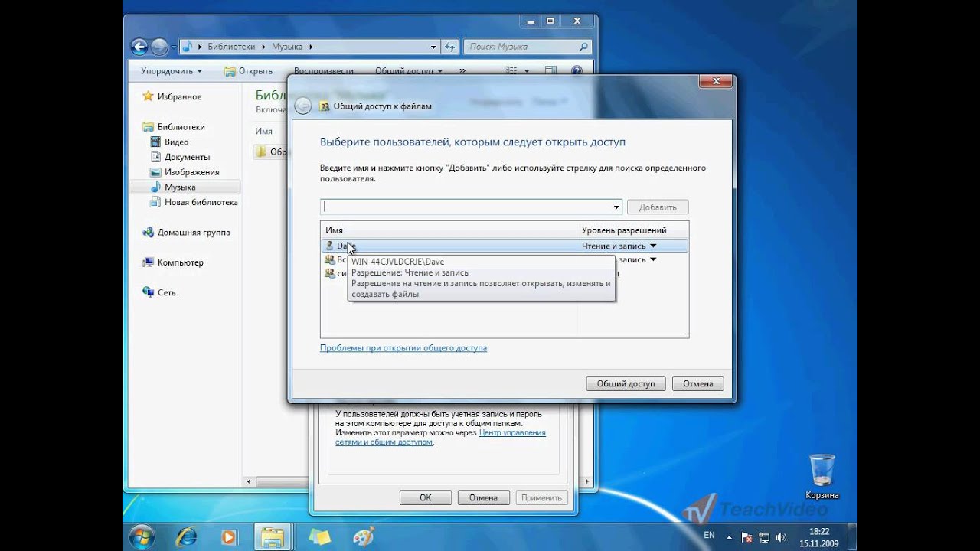
Task: Expand the user name combo box arrow
Action: tap(616, 207)
